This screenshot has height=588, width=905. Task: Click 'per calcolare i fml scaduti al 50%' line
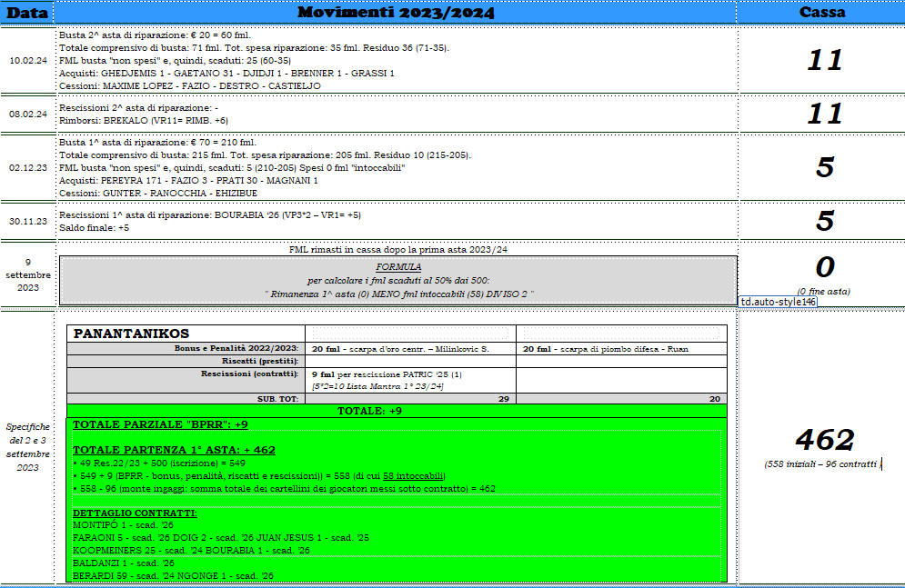coord(398,281)
